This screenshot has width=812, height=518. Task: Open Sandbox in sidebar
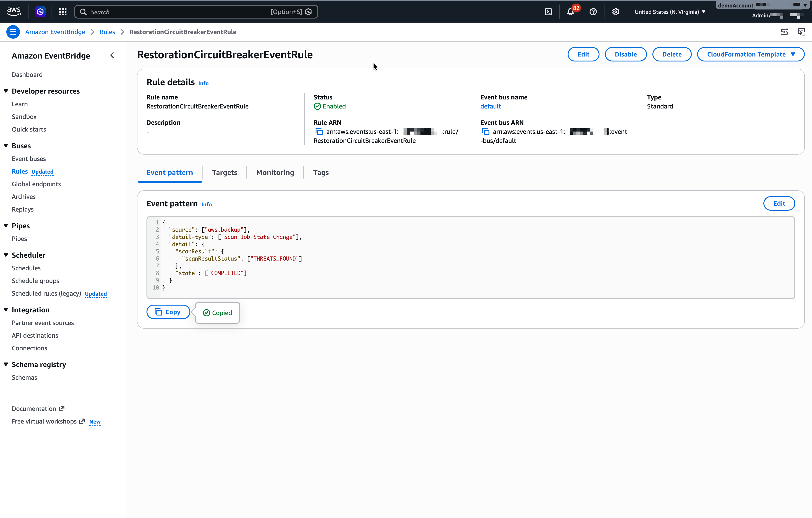pyautogui.click(x=24, y=117)
